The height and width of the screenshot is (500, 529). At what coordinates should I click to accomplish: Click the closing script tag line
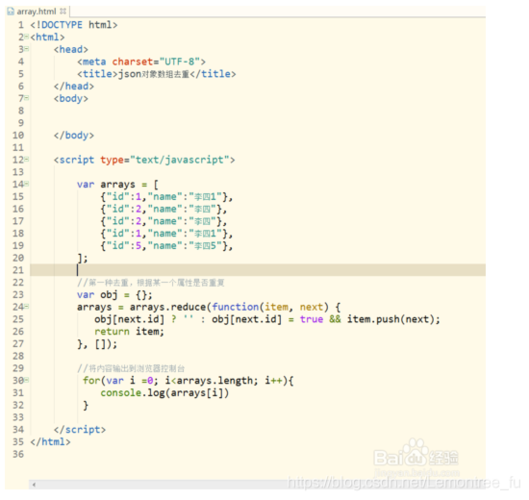[x=80, y=429]
